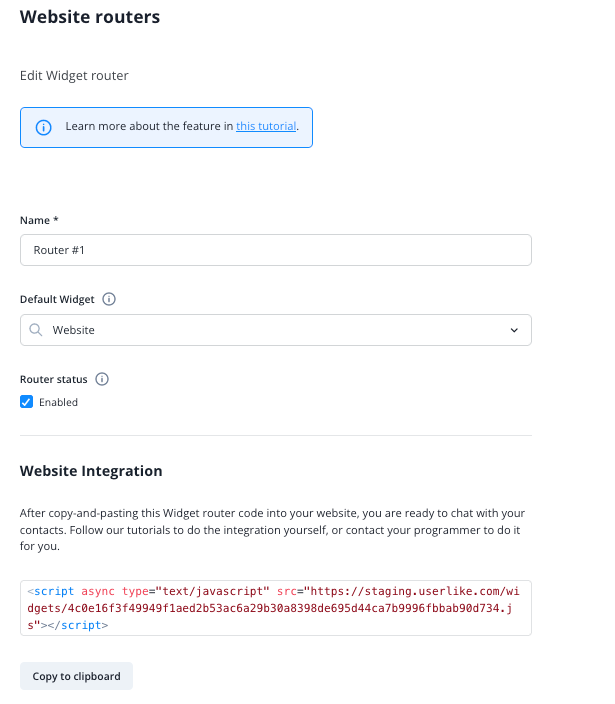
Task: Click the Copy to clipboard button
Action: [76, 676]
